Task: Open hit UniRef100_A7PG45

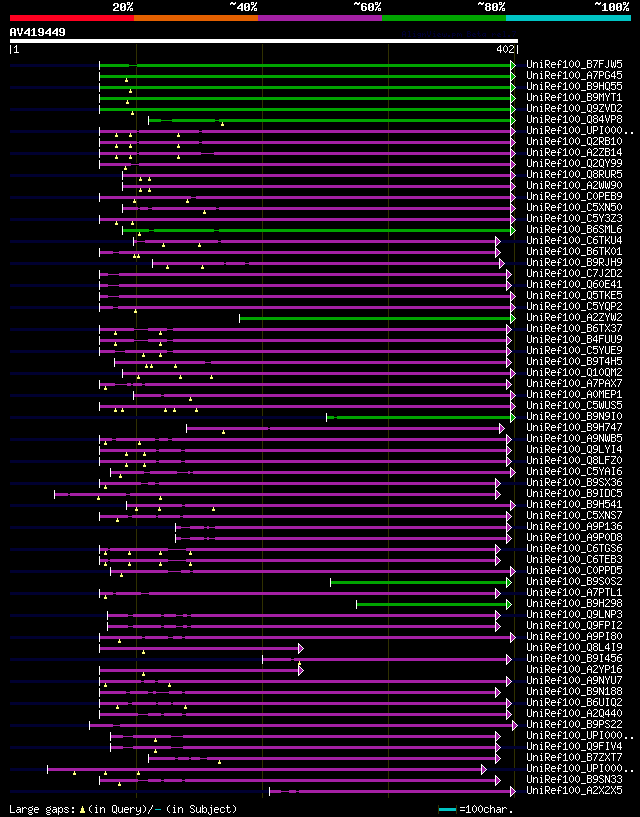Action: (574, 76)
